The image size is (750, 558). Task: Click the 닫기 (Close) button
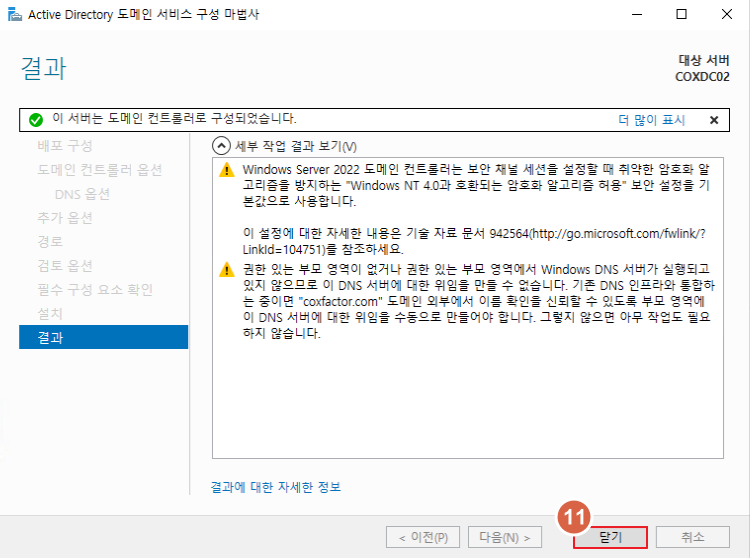coord(610,537)
